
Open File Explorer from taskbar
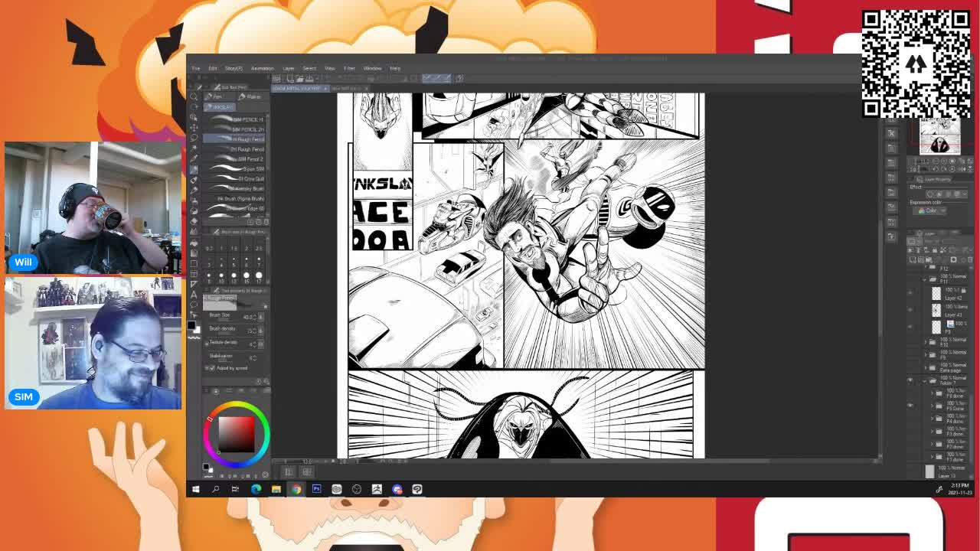[276, 489]
